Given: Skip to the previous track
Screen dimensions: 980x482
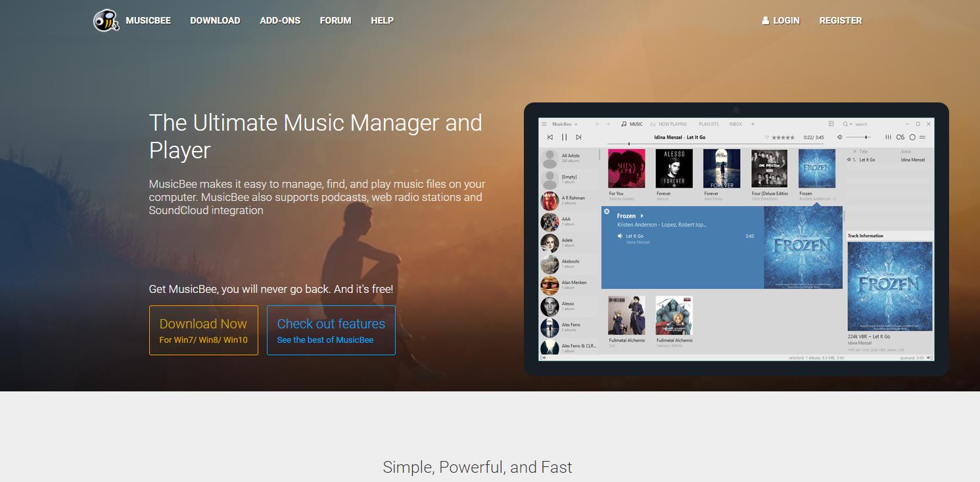Looking at the screenshot, I should click(x=550, y=137).
